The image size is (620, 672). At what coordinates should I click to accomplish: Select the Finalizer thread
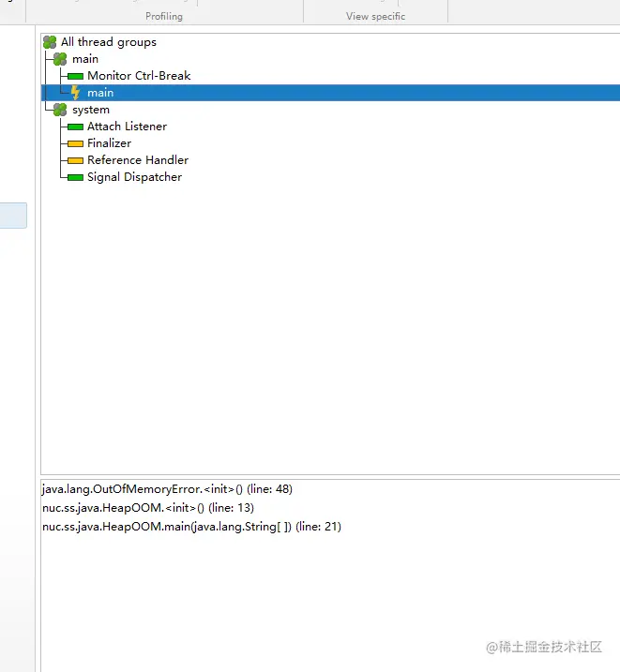click(110, 143)
